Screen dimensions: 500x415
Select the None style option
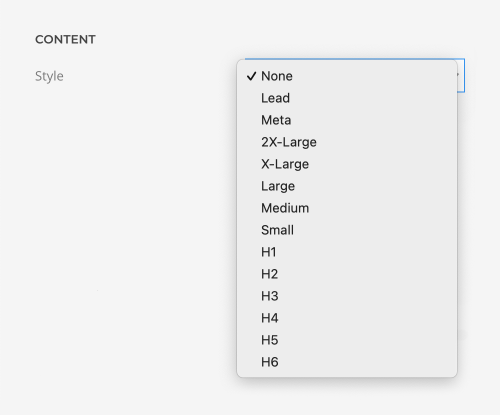click(x=347, y=76)
